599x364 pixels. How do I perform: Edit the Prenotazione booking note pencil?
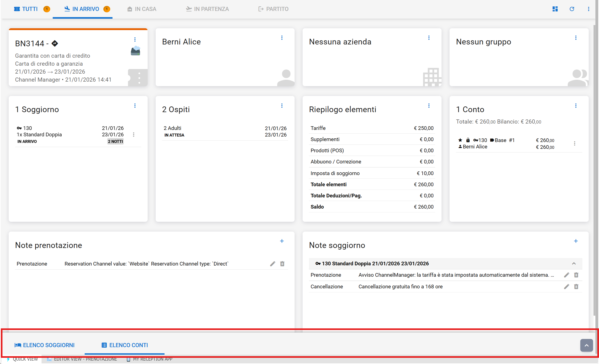tap(272, 264)
